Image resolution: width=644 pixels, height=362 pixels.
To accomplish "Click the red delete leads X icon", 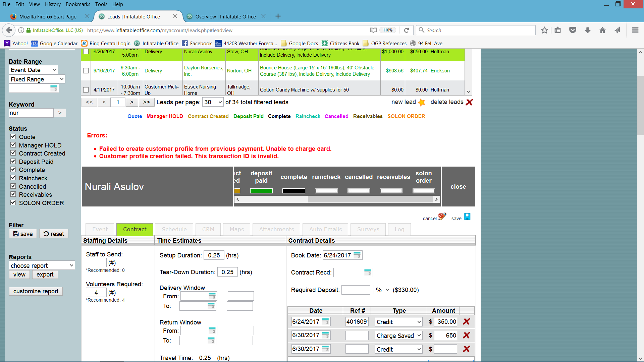I will point(469,103).
